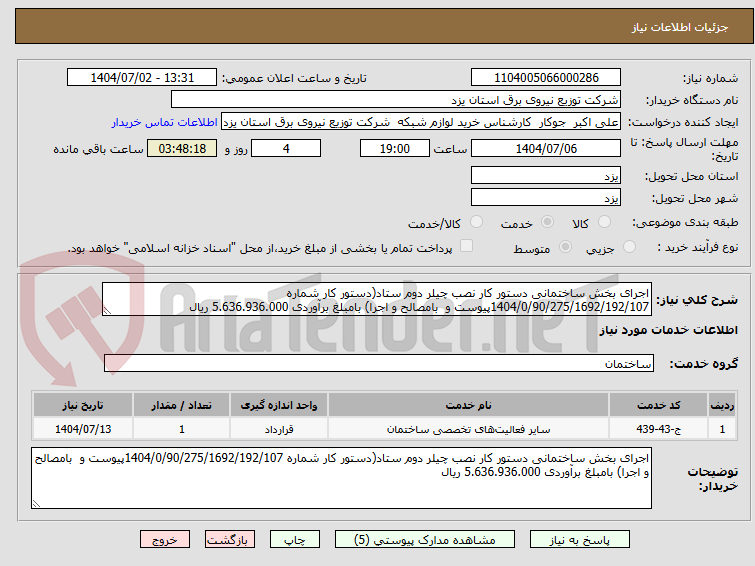Image resolution: width=755 pixels, height=566 pixels.
Task: Select the خدمت radio button
Action: (547, 222)
